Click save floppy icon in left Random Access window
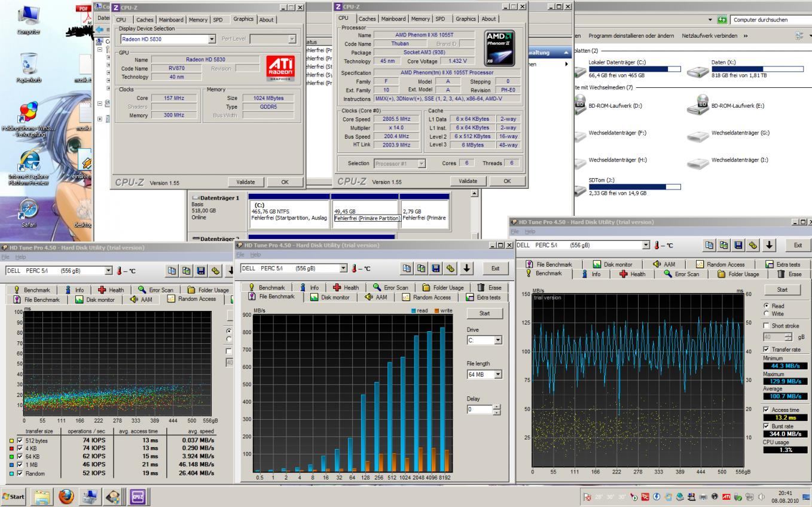Viewport: 812px width, 507px height. 201,270
